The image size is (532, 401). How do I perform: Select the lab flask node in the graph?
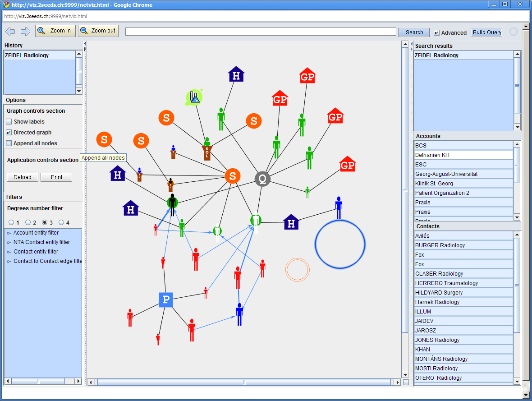[194, 97]
